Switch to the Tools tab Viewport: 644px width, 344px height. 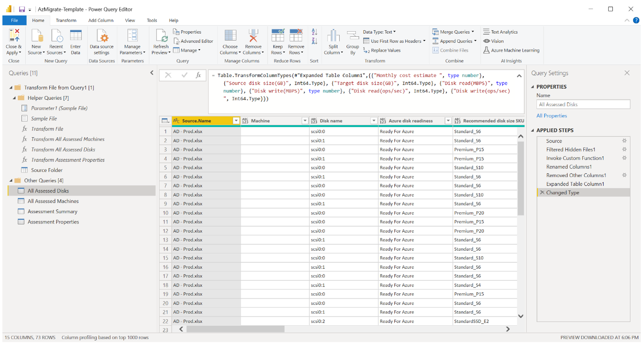[152, 20]
